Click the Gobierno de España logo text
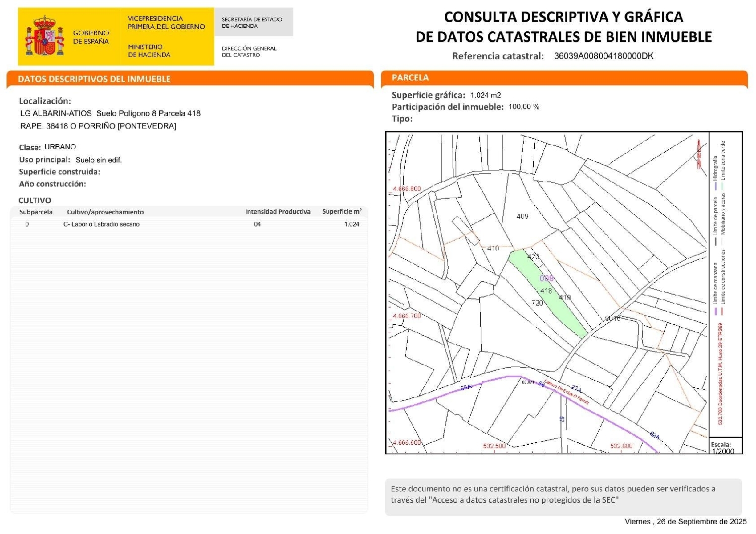The image size is (756, 534). [91, 37]
